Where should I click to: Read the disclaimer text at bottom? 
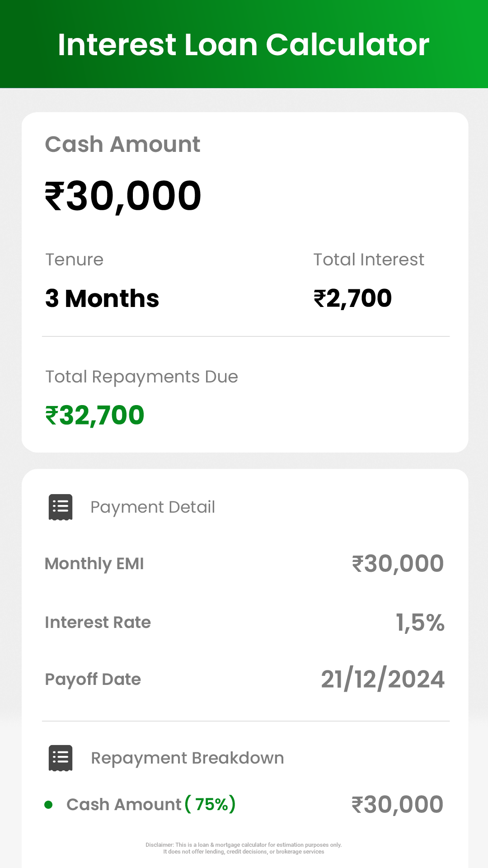pyautogui.click(x=244, y=848)
